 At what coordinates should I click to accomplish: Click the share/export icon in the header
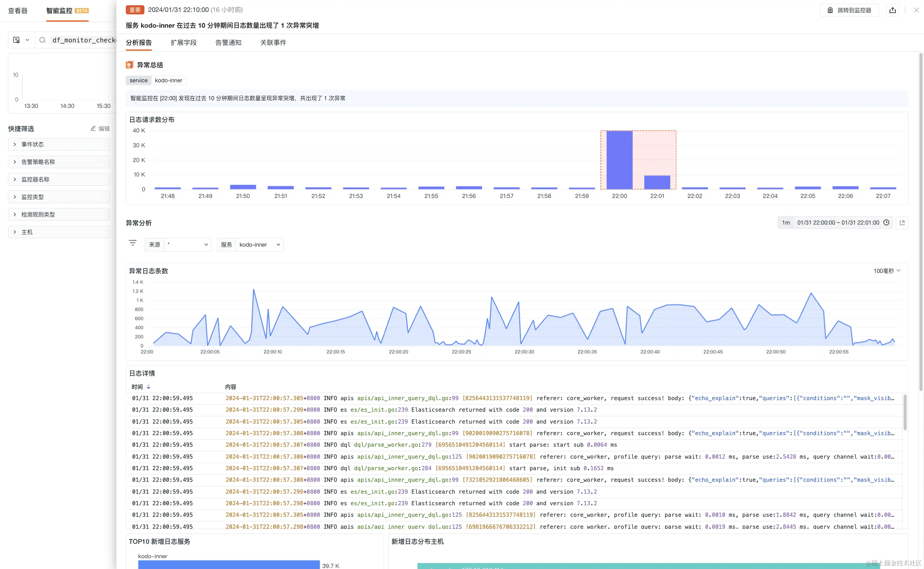point(892,10)
